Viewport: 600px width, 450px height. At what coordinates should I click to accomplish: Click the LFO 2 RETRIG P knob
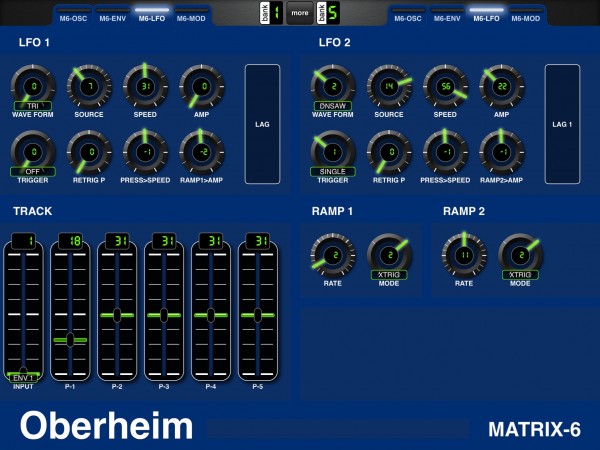389,152
